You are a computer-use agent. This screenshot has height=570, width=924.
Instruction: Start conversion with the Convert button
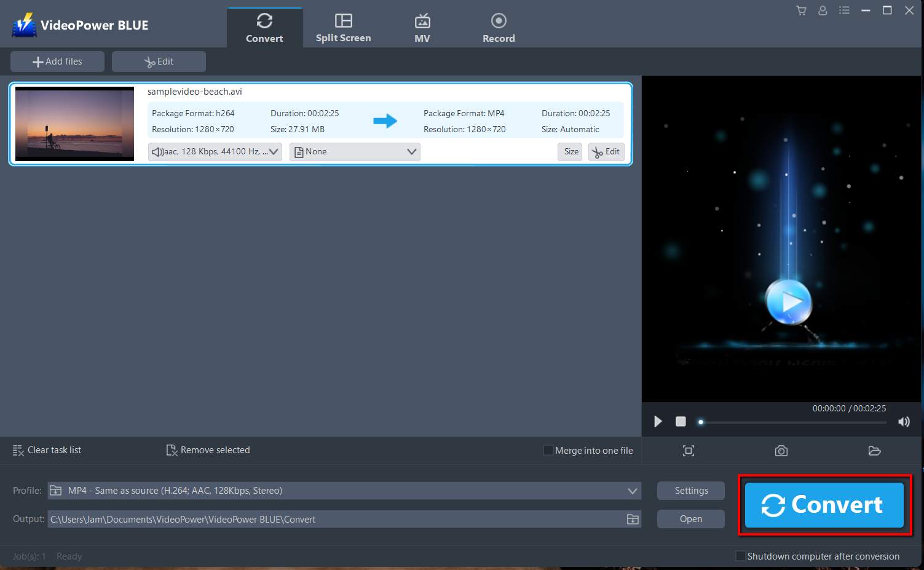(824, 504)
